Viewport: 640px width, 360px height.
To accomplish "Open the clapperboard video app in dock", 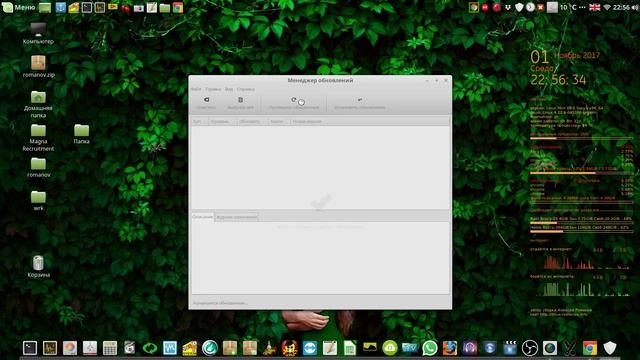I will 510,348.
